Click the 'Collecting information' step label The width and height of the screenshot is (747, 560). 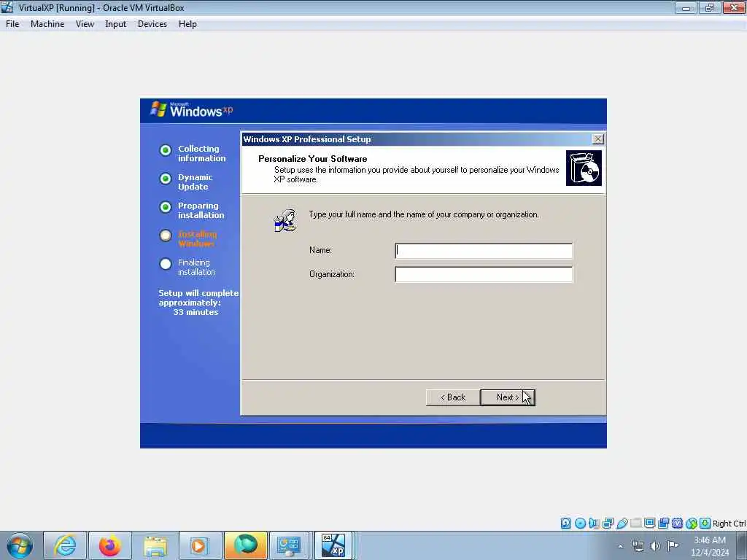click(x=201, y=153)
